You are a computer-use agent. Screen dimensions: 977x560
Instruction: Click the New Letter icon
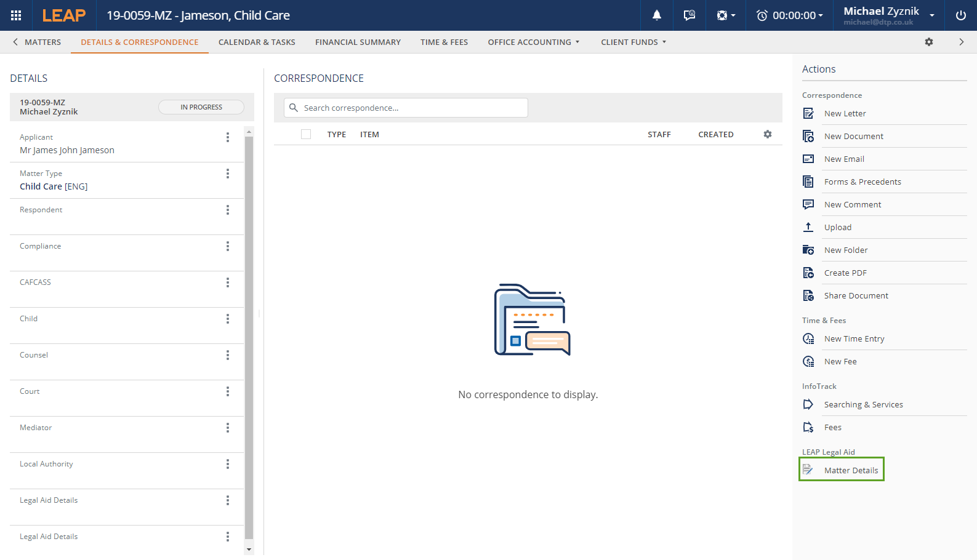tap(808, 113)
